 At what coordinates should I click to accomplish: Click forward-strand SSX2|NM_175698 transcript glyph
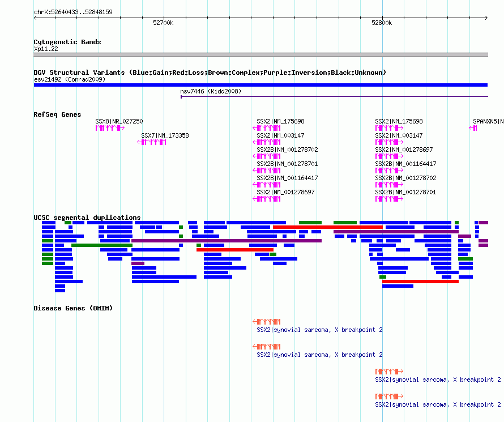[389, 128]
